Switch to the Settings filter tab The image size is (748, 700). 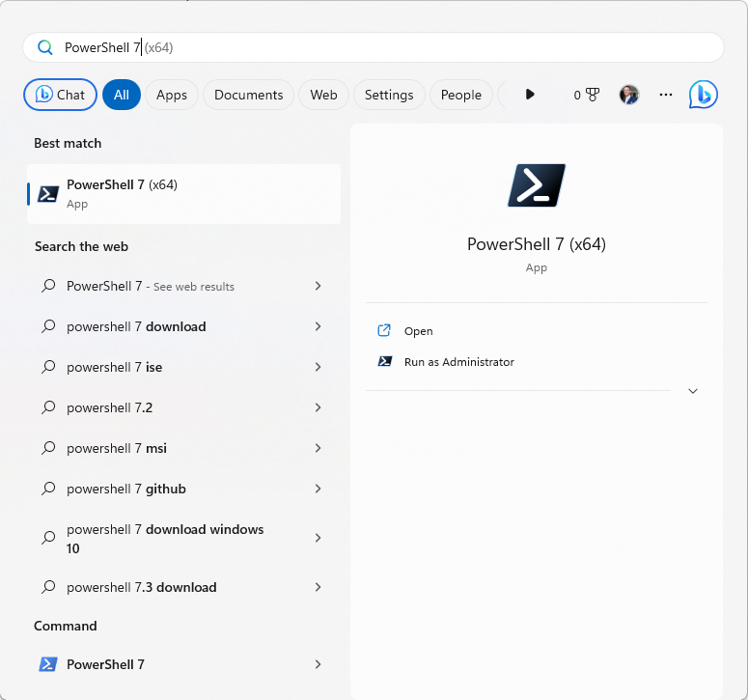pos(389,95)
